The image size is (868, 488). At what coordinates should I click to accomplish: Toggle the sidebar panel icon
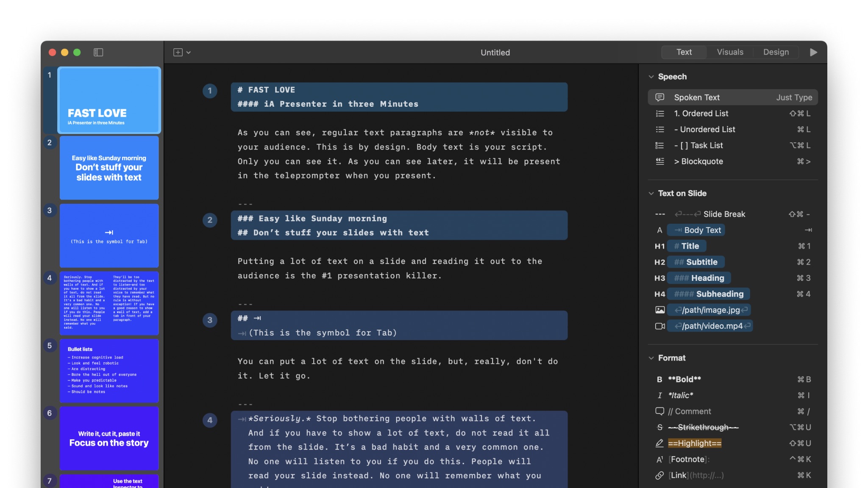(98, 52)
